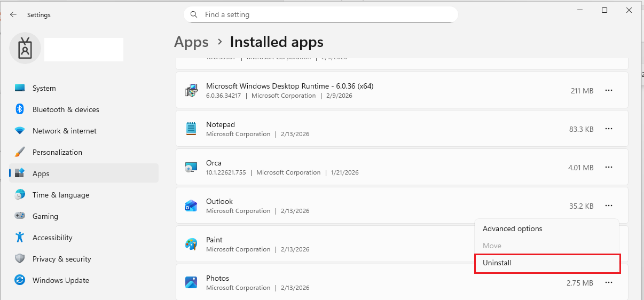Click the Notepad app name
The width and height of the screenshot is (644, 300).
pos(221,124)
